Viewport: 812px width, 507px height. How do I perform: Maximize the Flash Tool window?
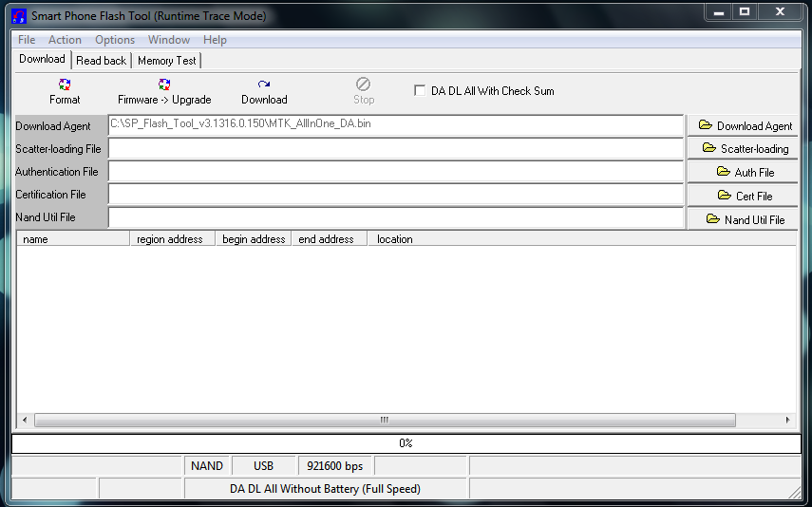coord(745,12)
